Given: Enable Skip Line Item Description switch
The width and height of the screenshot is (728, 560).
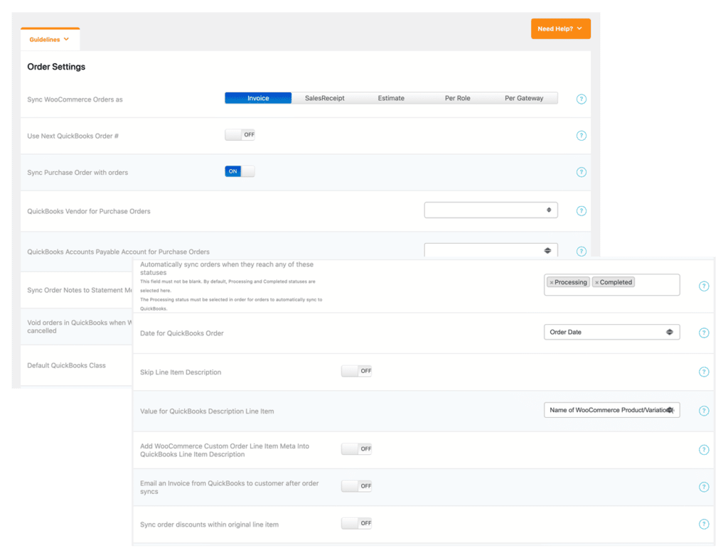Looking at the screenshot, I should (x=357, y=371).
